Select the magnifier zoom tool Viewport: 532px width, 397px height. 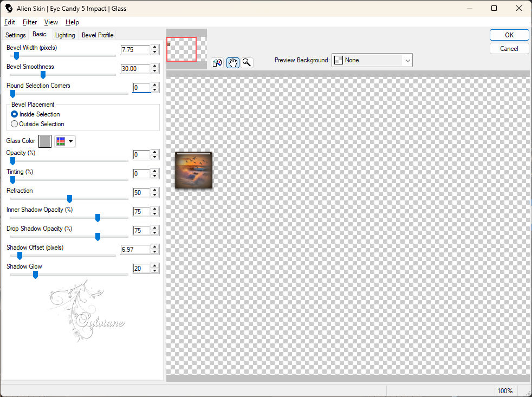coord(247,63)
